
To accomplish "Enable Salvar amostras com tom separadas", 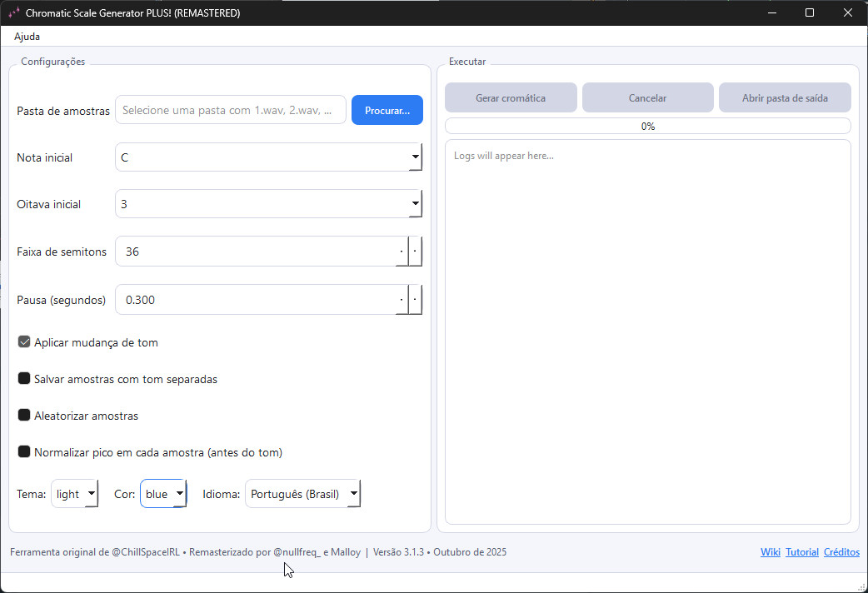I will click(24, 379).
